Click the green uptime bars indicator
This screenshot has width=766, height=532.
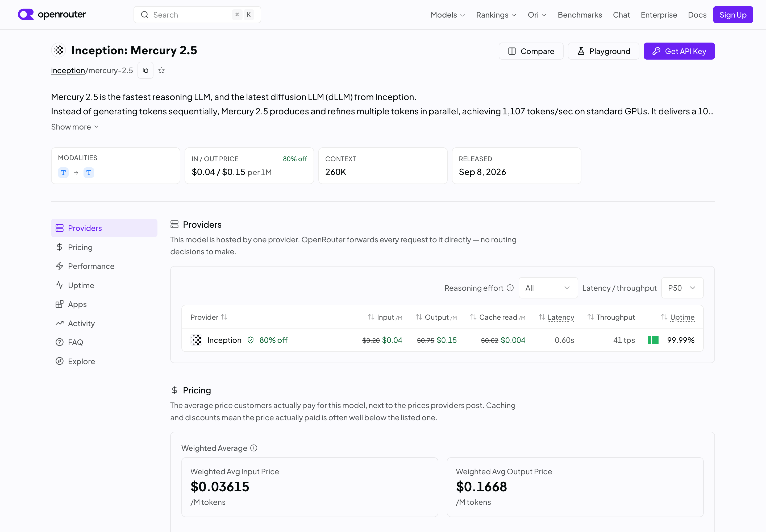pos(653,340)
